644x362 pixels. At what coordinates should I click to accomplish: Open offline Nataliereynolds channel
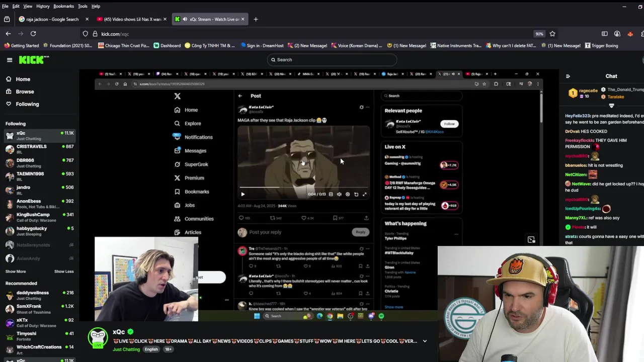click(39, 245)
